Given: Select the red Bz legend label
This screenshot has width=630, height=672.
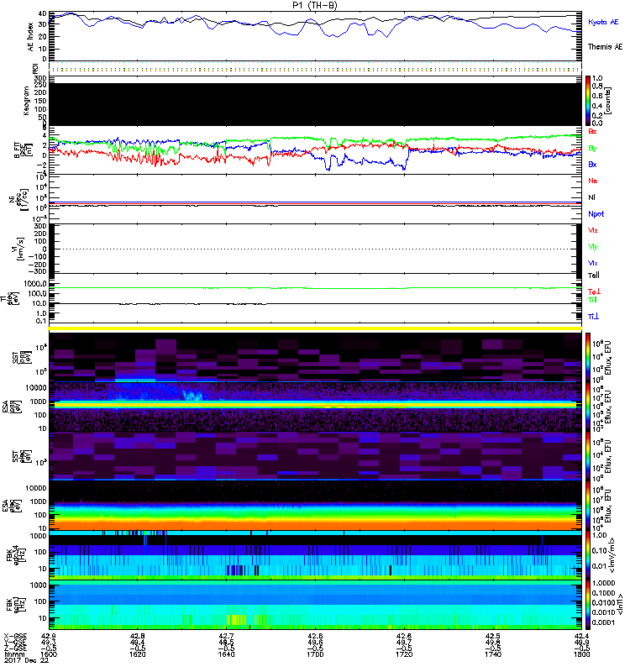Looking at the screenshot, I should (x=593, y=132).
